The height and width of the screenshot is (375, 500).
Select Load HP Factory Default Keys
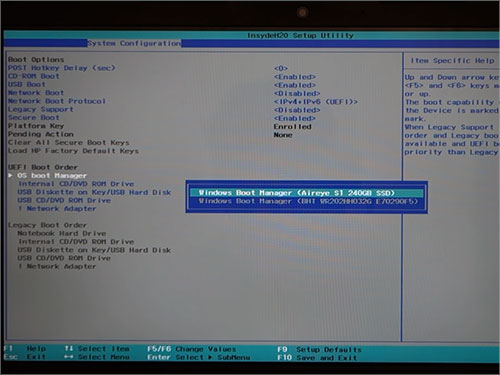click(73, 151)
